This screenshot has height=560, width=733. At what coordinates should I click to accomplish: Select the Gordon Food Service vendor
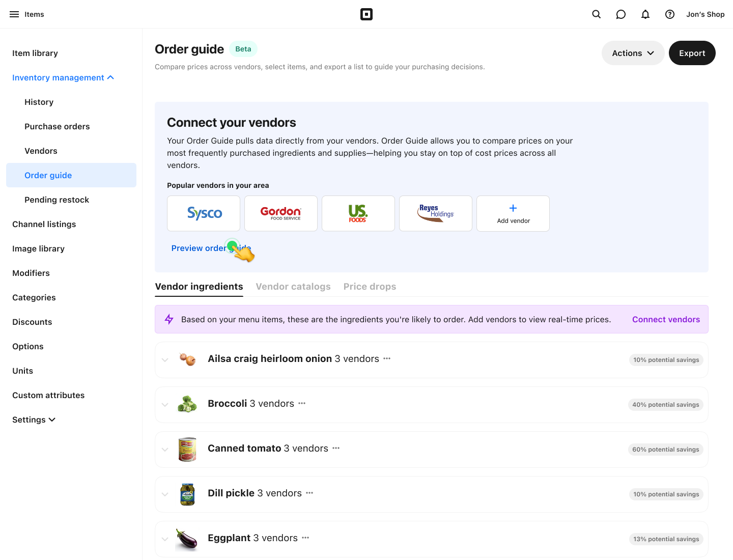click(x=281, y=213)
